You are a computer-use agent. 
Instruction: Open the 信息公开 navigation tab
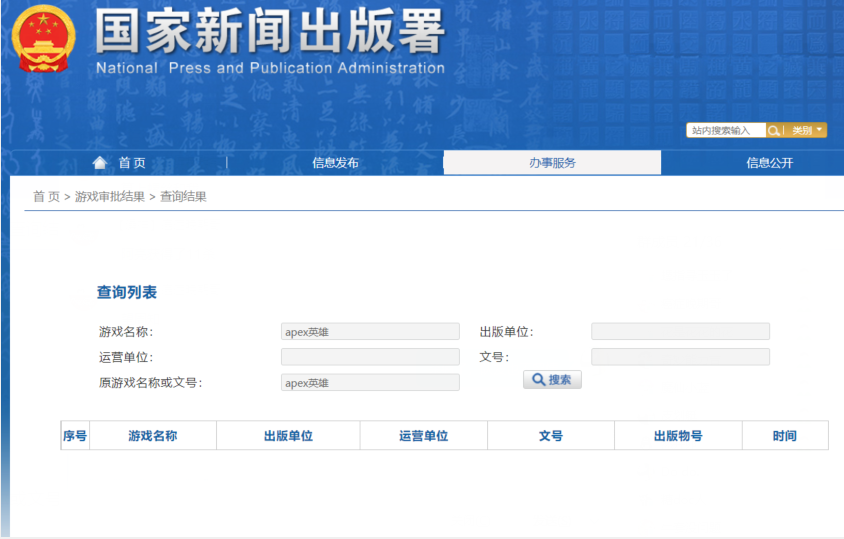(x=770, y=163)
